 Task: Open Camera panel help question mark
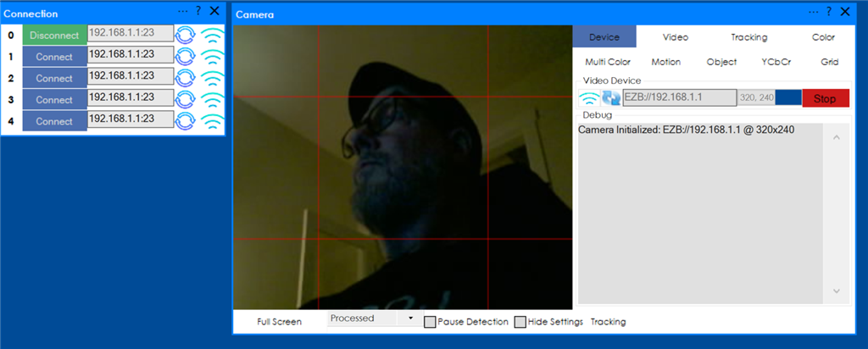pyautogui.click(x=829, y=12)
